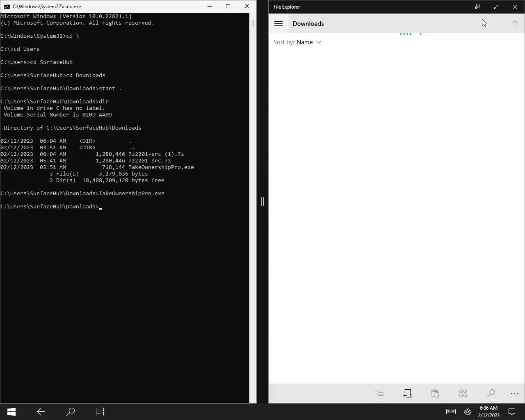Screen dimensions: 525x420
Task: Click the Microsoft Windows version line in cmd
Action: tap(66, 16)
